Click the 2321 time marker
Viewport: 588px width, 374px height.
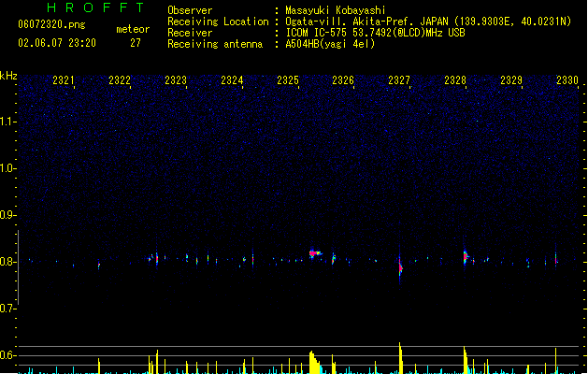[x=64, y=79]
